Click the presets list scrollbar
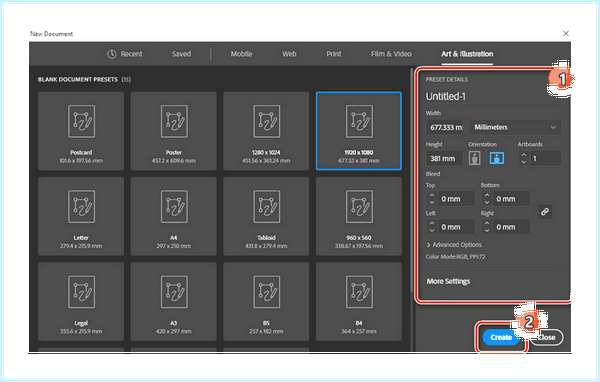 tap(412, 180)
